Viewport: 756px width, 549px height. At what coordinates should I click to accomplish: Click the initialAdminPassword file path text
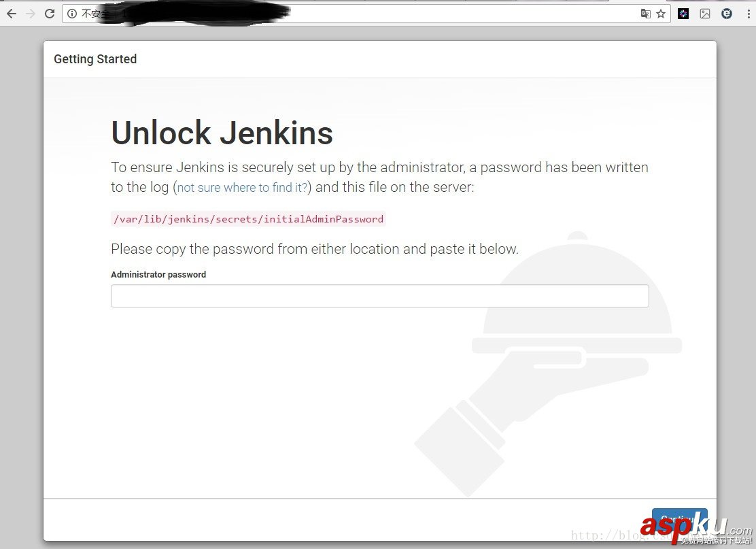pos(248,219)
